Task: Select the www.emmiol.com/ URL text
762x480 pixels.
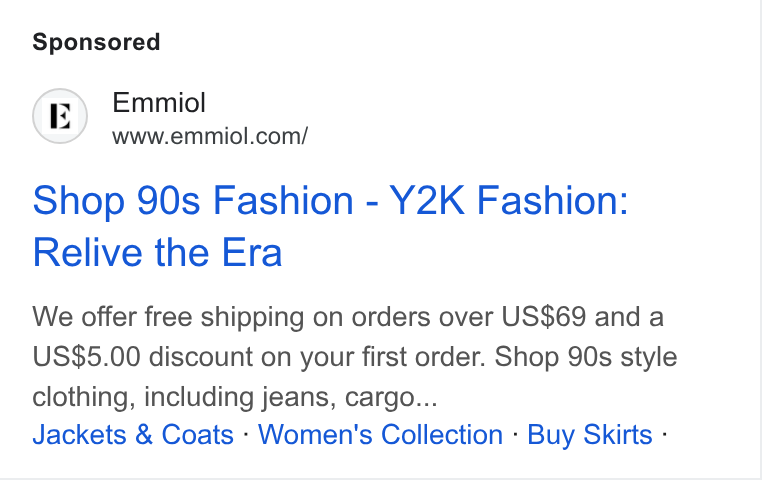Action: (x=210, y=137)
